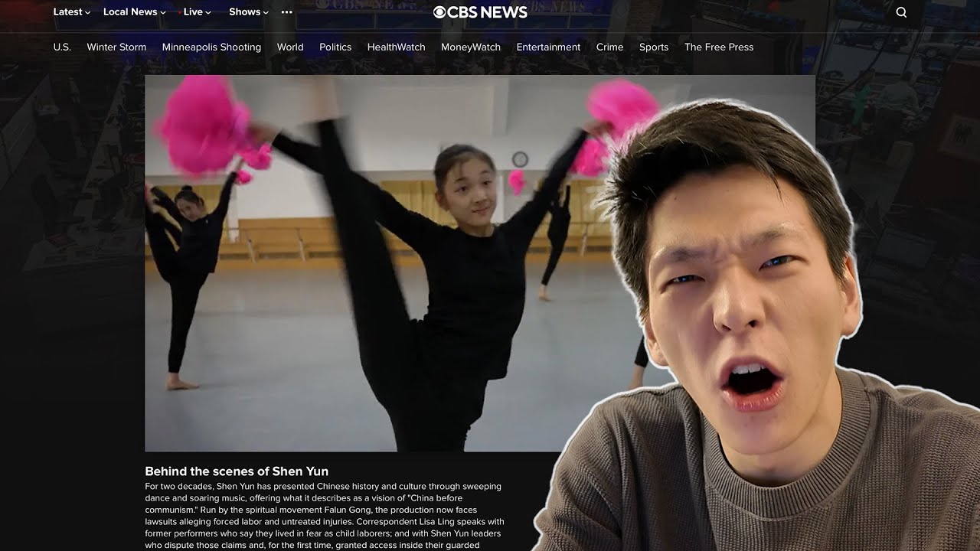Open The Free Press link
The width and height of the screenshot is (980, 551).
point(719,47)
